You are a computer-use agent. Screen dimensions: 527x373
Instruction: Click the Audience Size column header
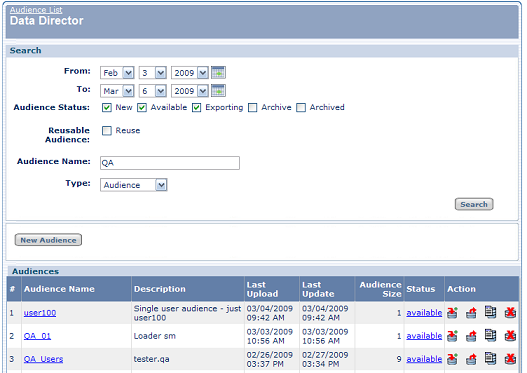tap(379, 289)
